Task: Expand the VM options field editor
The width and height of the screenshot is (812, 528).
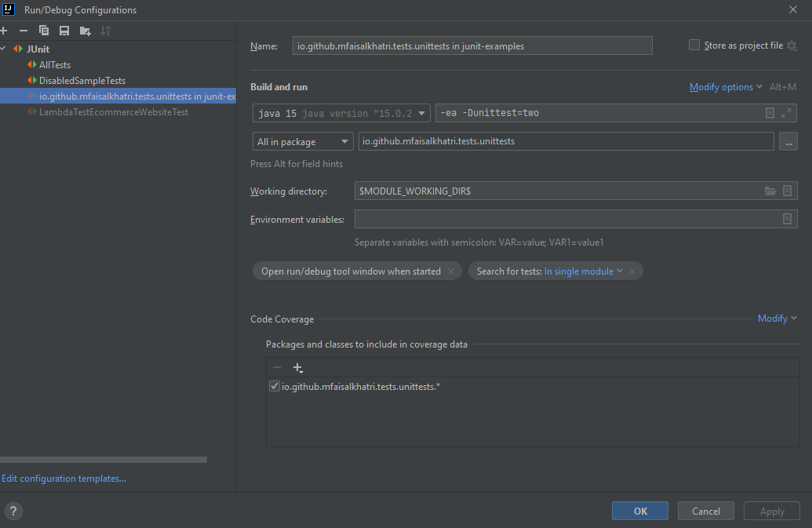Action: point(786,113)
